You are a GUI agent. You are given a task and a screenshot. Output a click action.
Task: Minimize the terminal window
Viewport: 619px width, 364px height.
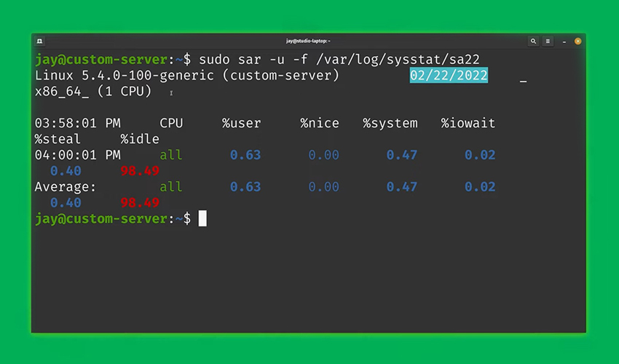[x=564, y=41]
